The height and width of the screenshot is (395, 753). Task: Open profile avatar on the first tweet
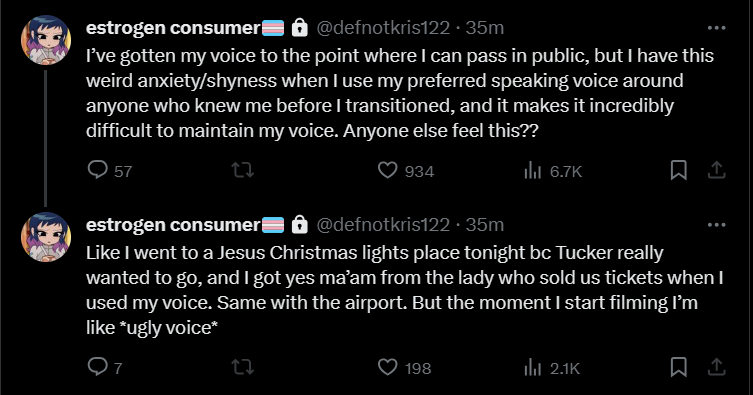[x=46, y=40]
